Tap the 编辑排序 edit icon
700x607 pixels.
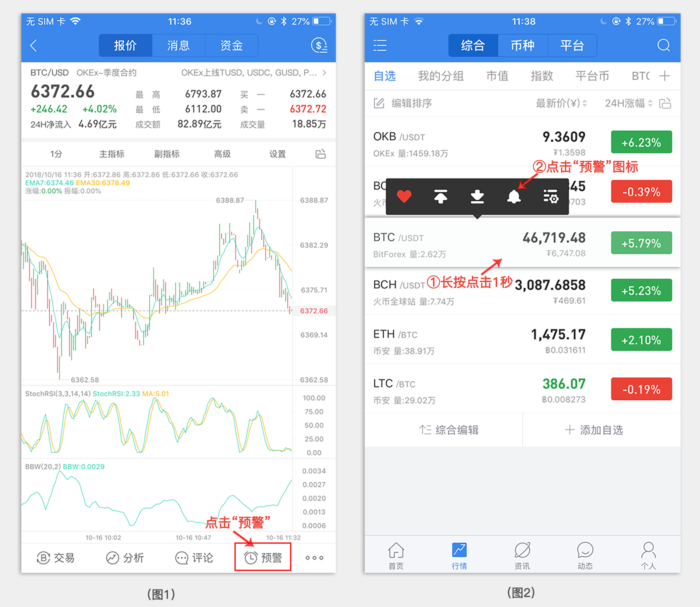(379, 103)
